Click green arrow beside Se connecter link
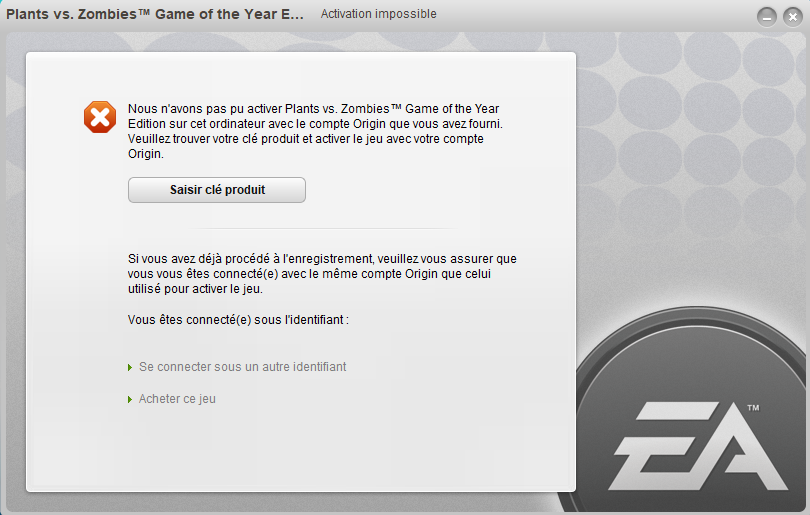The width and height of the screenshot is (810, 515). coord(130,368)
